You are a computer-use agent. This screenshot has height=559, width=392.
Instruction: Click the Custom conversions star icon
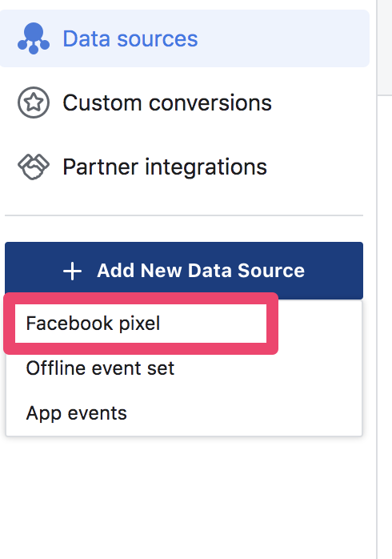tap(34, 103)
